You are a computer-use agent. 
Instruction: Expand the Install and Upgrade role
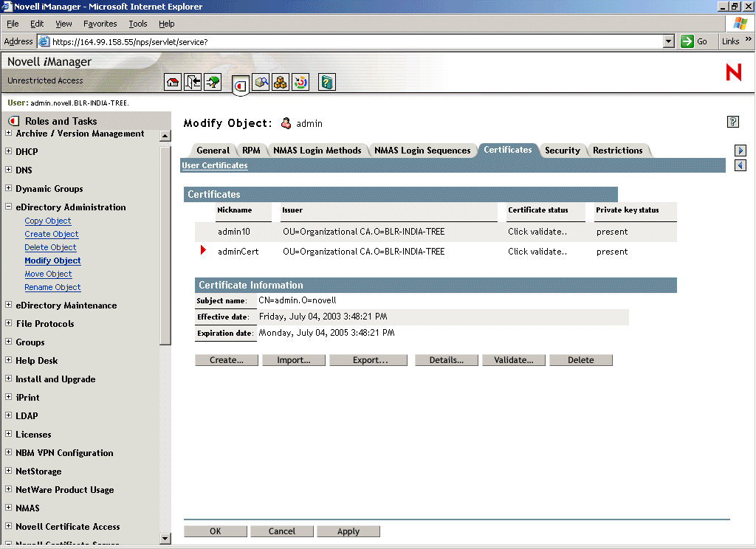point(8,379)
